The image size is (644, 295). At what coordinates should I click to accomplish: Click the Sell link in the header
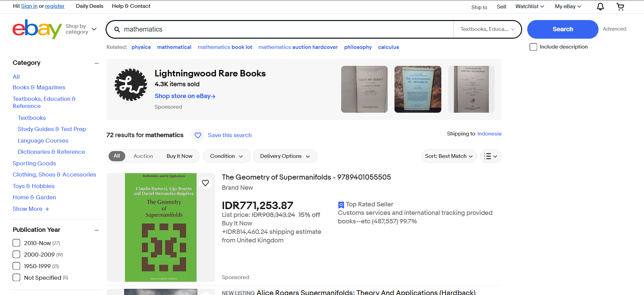[x=501, y=7]
